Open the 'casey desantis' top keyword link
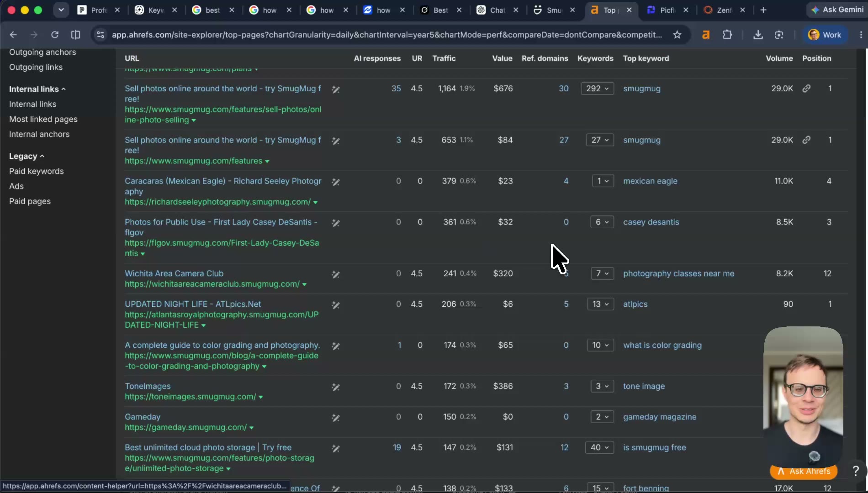The image size is (868, 493). coord(651,222)
